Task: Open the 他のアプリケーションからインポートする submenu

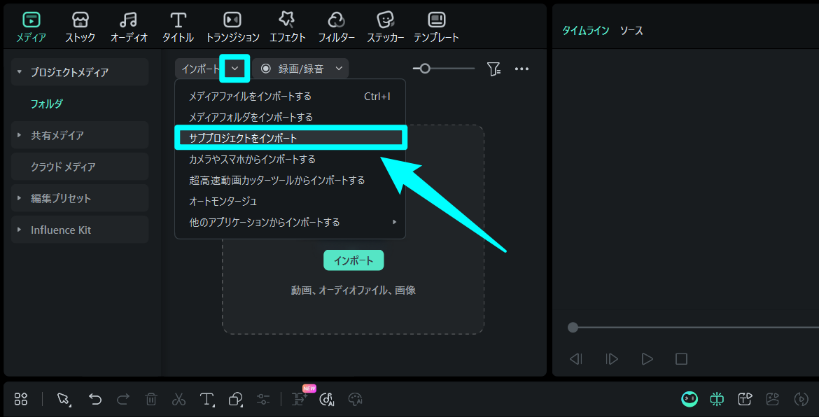Action: (290, 222)
